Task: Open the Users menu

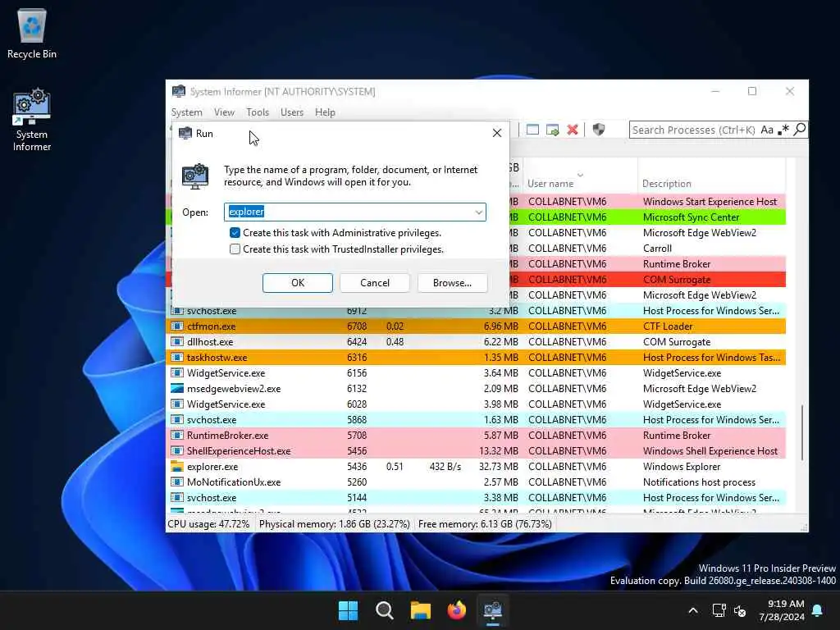Action: (x=292, y=112)
